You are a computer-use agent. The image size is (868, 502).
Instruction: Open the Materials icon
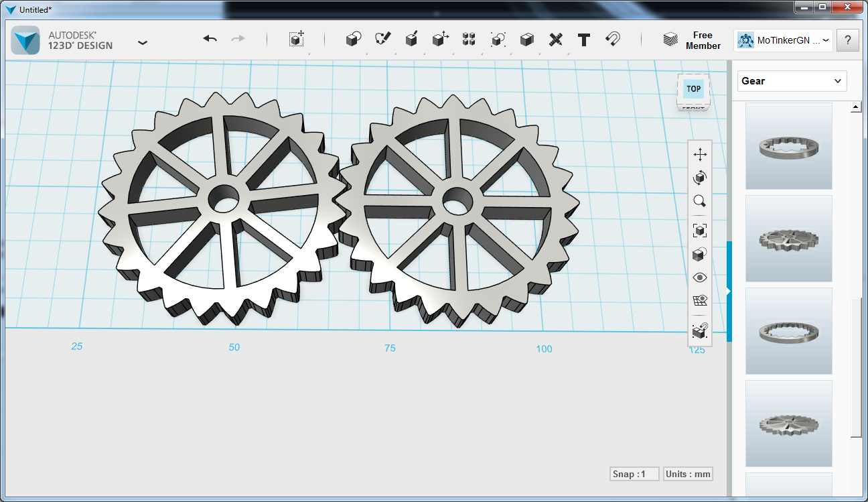670,40
